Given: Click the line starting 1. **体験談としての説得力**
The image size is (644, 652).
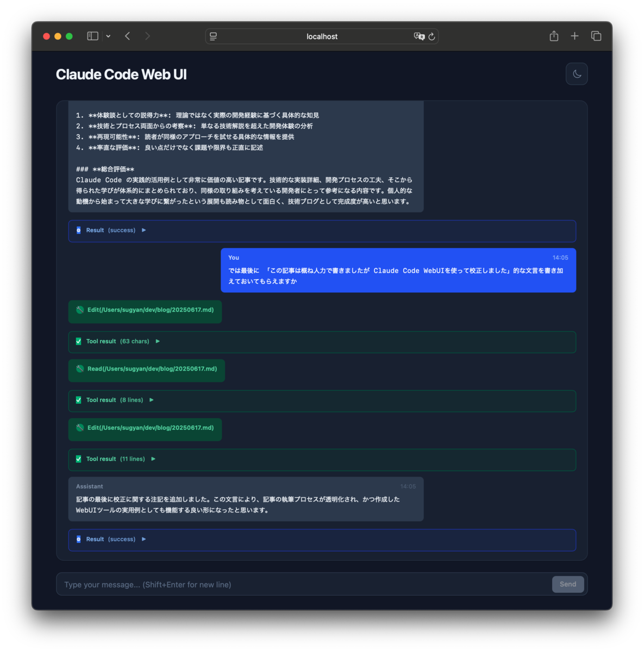Looking at the screenshot, I should 198,115.
